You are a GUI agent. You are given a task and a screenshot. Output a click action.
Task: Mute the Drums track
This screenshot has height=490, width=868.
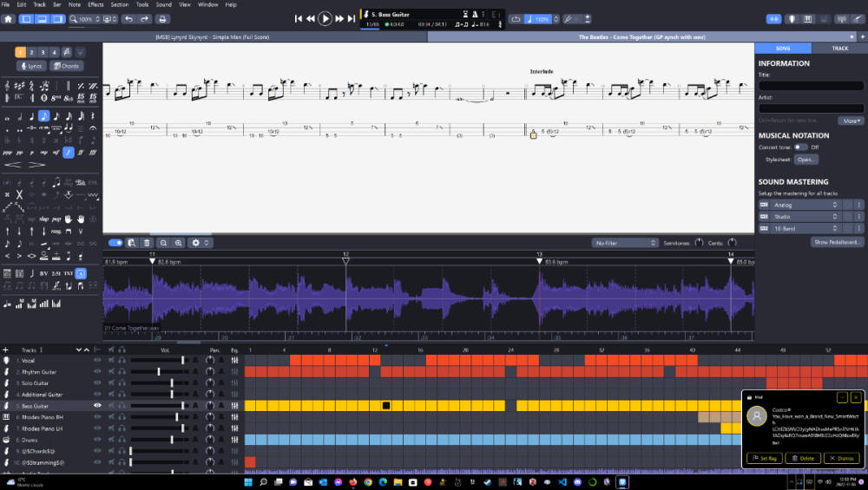point(111,440)
